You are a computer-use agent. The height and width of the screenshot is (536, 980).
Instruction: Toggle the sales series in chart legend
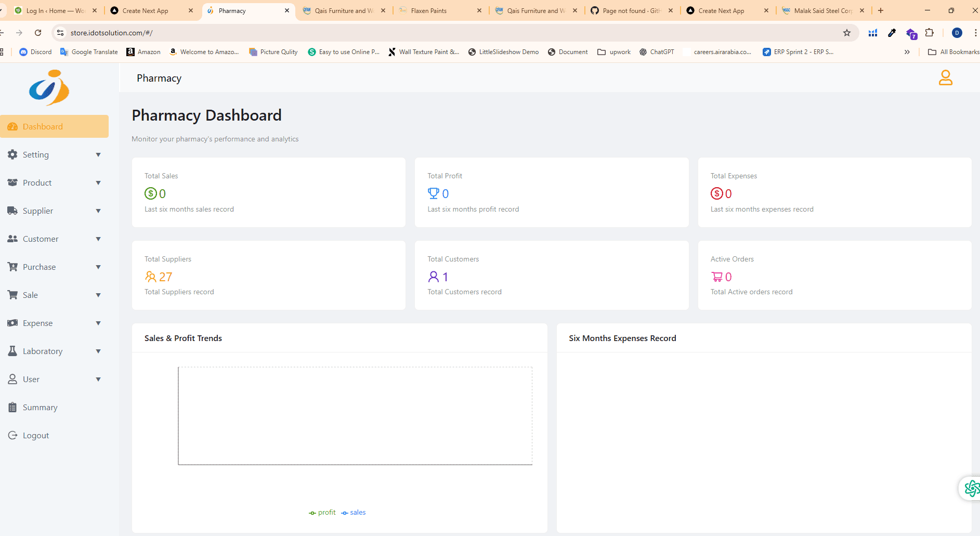[354, 513]
